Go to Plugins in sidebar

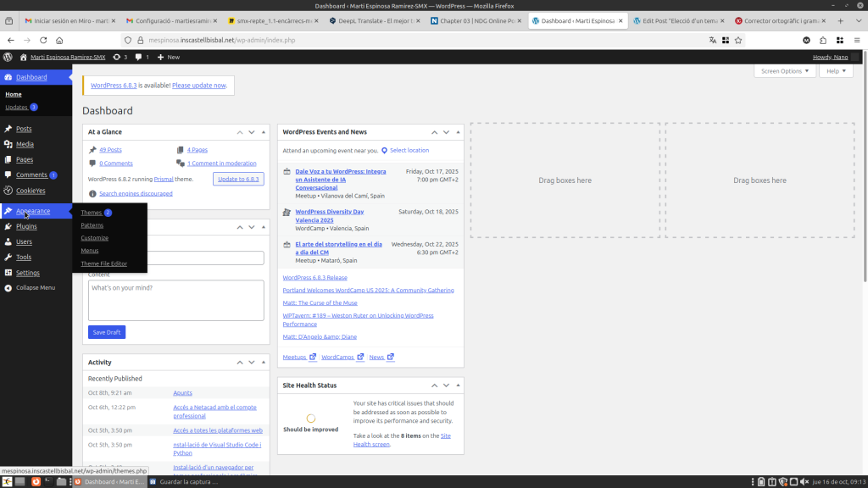[x=26, y=226]
